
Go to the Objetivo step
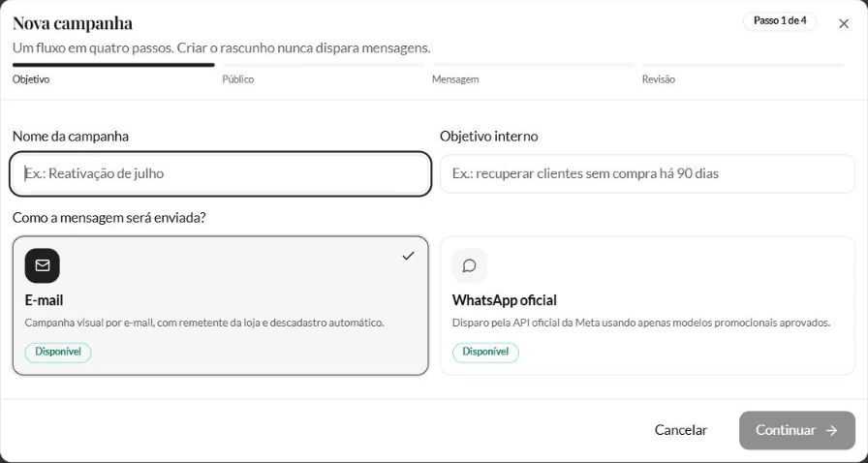pyautogui.click(x=31, y=79)
